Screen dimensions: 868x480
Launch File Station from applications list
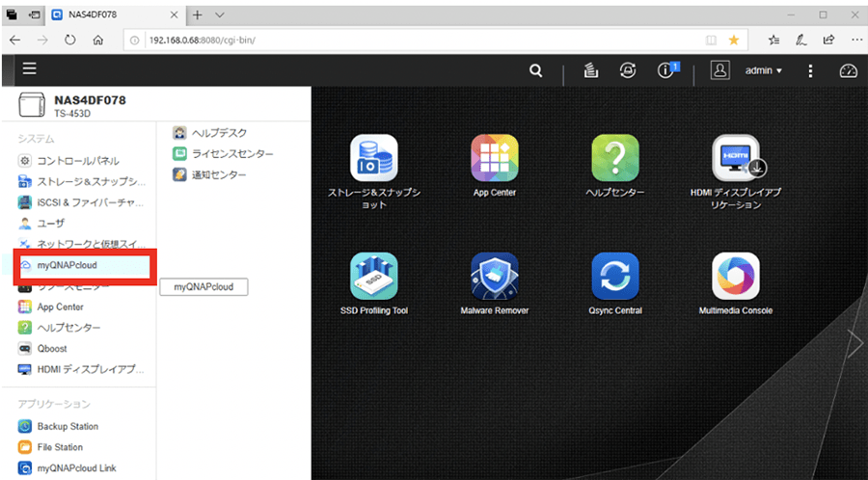[50, 447]
